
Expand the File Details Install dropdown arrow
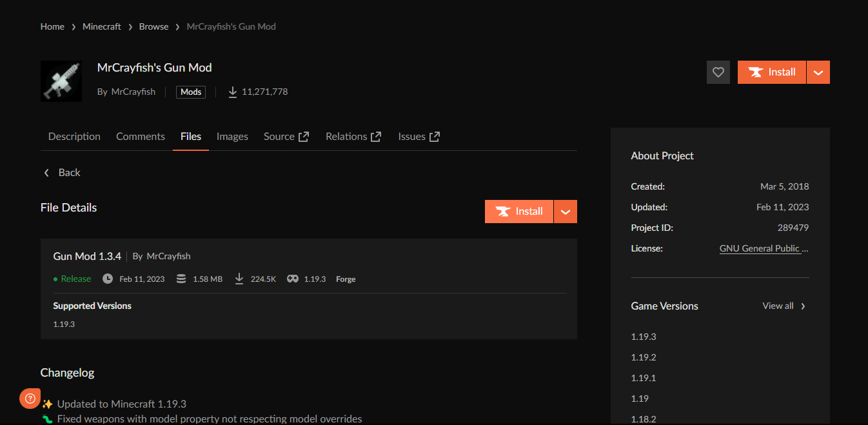click(x=566, y=212)
